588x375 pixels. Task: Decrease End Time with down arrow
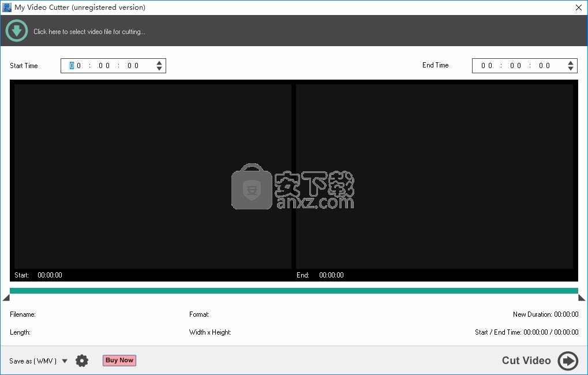(571, 69)
